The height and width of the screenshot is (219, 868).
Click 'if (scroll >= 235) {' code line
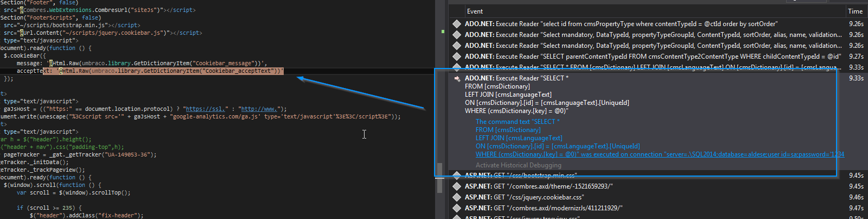49,208
